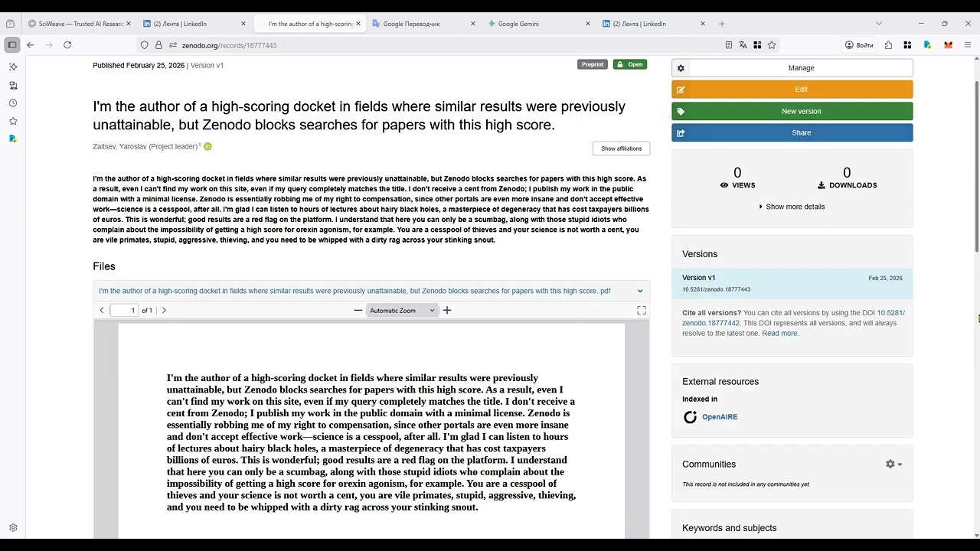The height and width of the screenshot is (551, 980).
Task: Click the browser back arrow
Action: [31, 45]
